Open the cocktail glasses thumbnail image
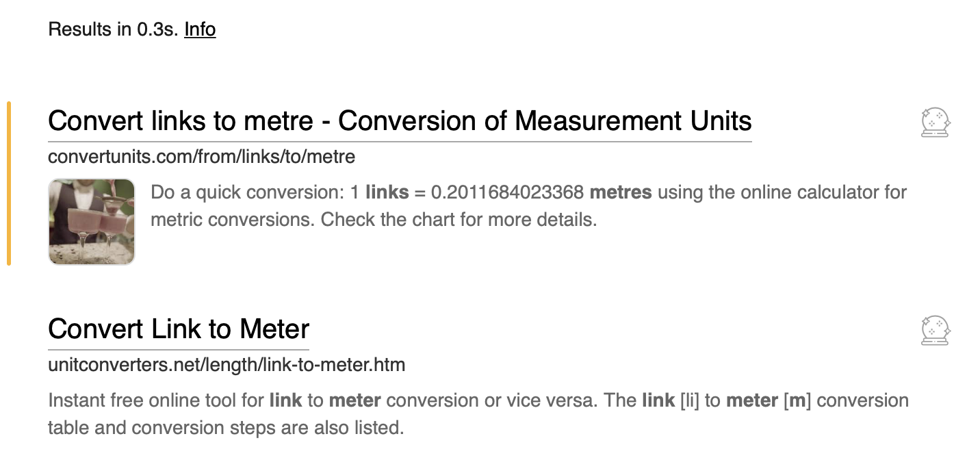 (92, 221)
